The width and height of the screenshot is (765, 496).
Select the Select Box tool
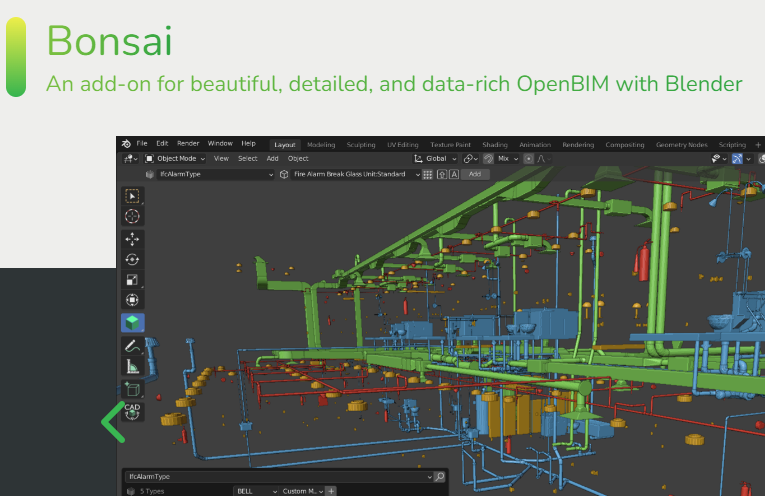(132, 196)
